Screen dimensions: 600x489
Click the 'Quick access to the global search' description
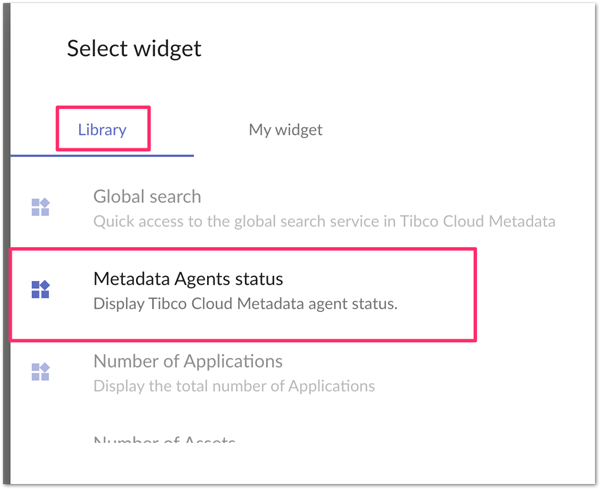pyautogui.click(x=324, y=221)
